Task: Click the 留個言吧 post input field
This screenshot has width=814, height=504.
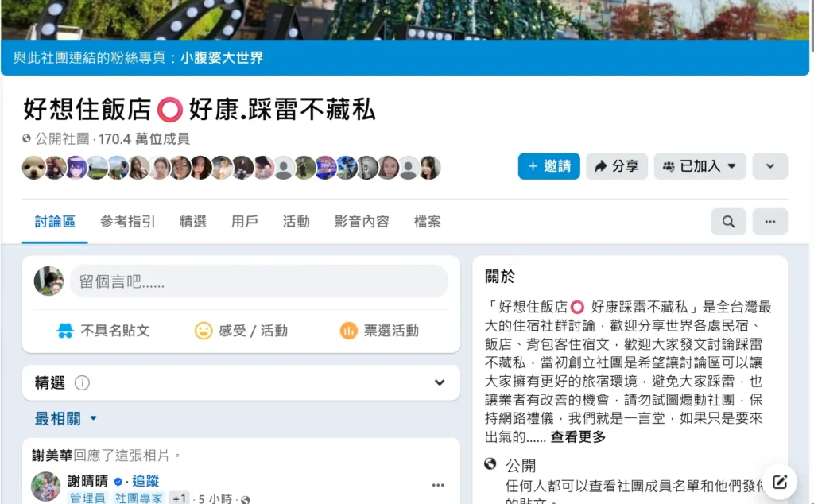Action: (258, 281)
